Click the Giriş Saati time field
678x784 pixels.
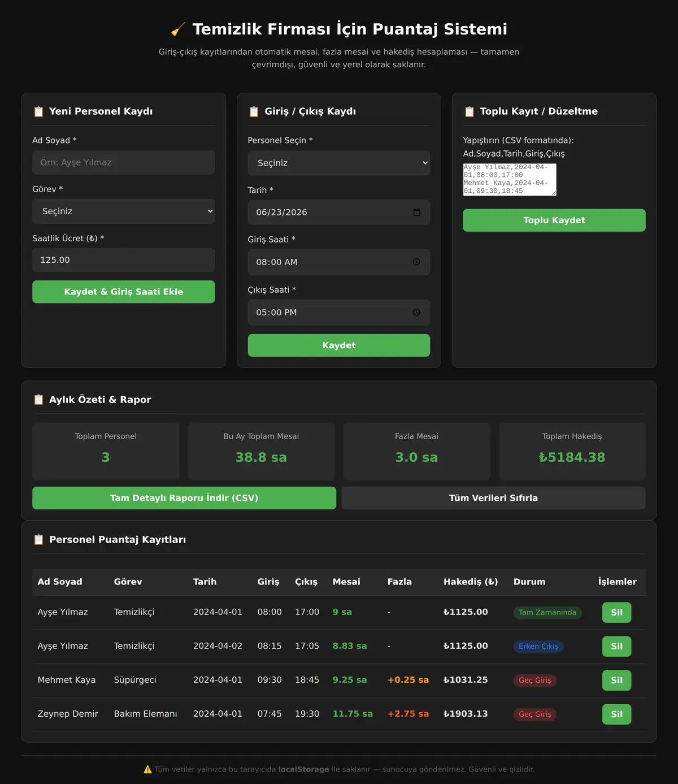(x=339, y=262)
